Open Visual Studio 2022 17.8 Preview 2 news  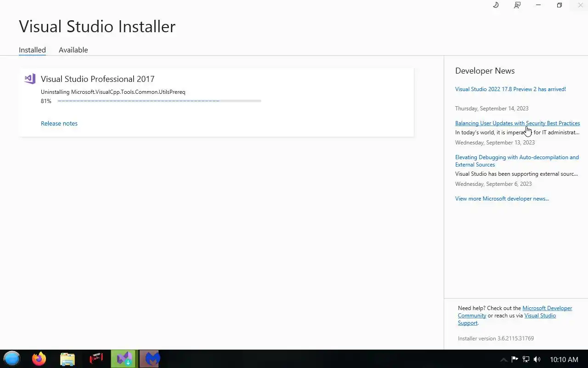pos(510,89)
